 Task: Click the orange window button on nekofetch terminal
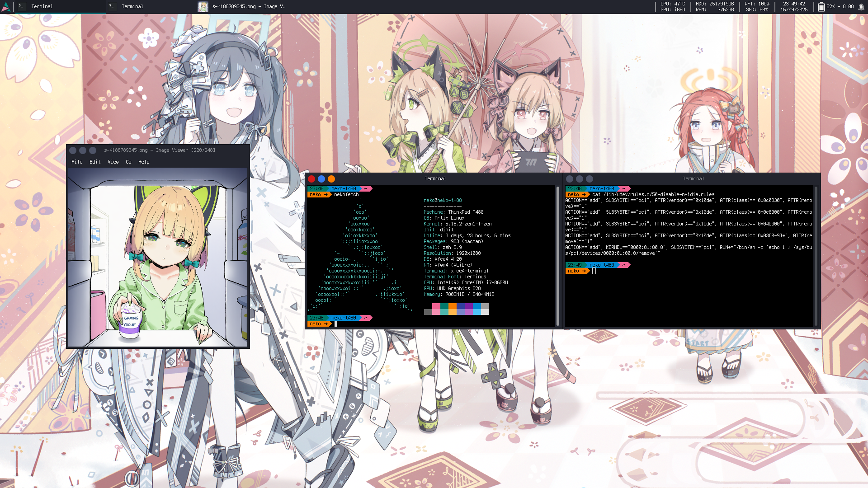[x=331, y=179]
